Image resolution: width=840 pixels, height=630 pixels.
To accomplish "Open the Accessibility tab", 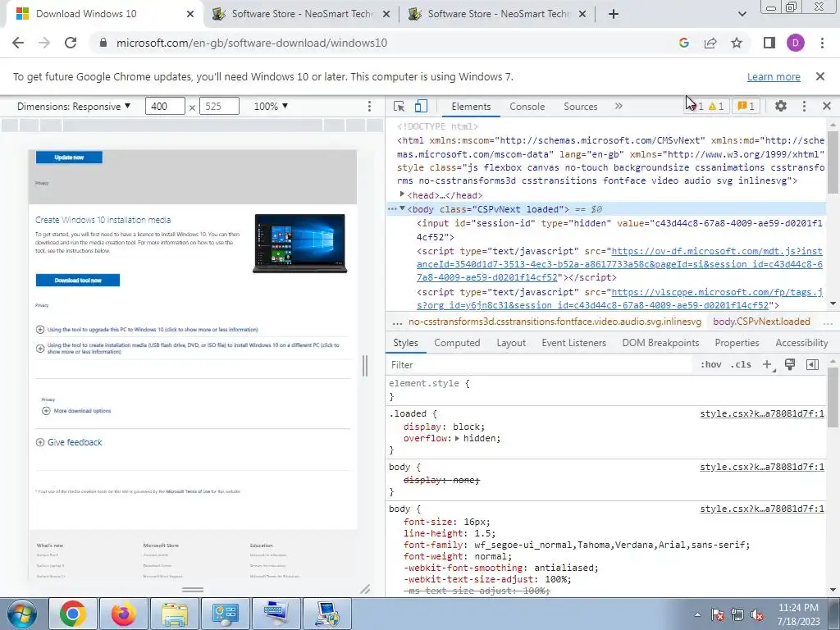I will 801,343.
